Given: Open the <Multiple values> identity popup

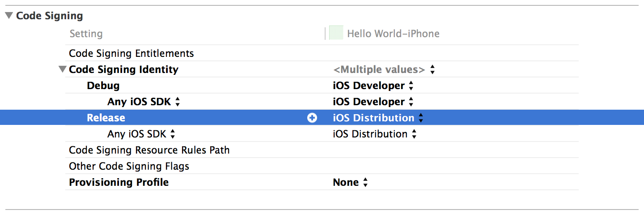Looking at the screenshot, I should point(384,69).
